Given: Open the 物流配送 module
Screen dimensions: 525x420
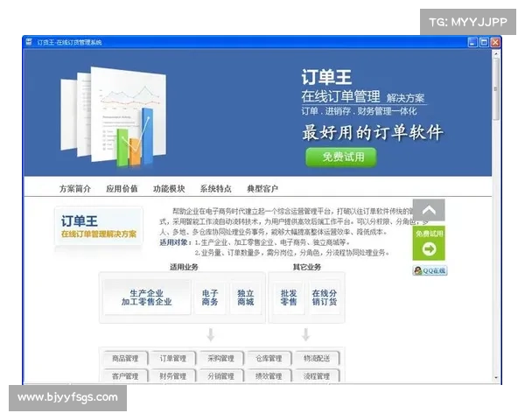Looking at the screenshot, I should click(317, 359).
